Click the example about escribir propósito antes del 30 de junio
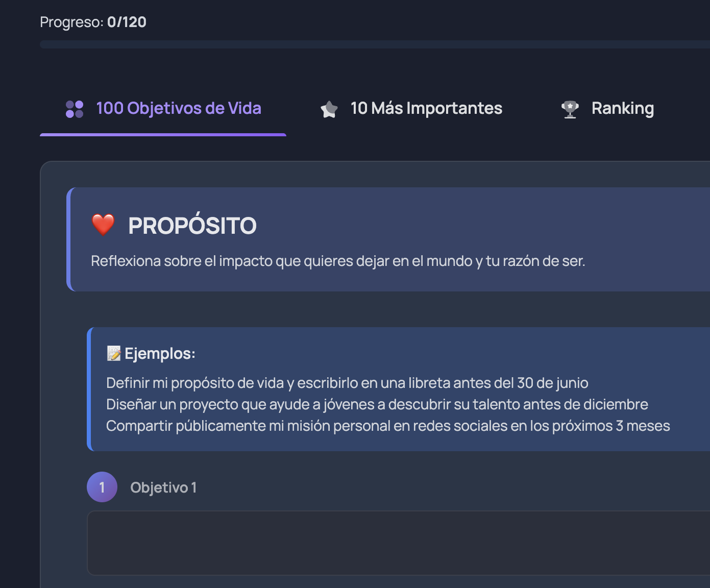Viewport: 710px width, 588px height. tap(347, 383)
